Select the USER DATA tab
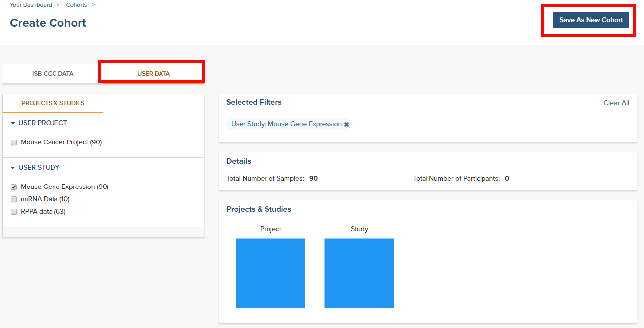Screen dimensions: 644x328 [x=153, y=74]
